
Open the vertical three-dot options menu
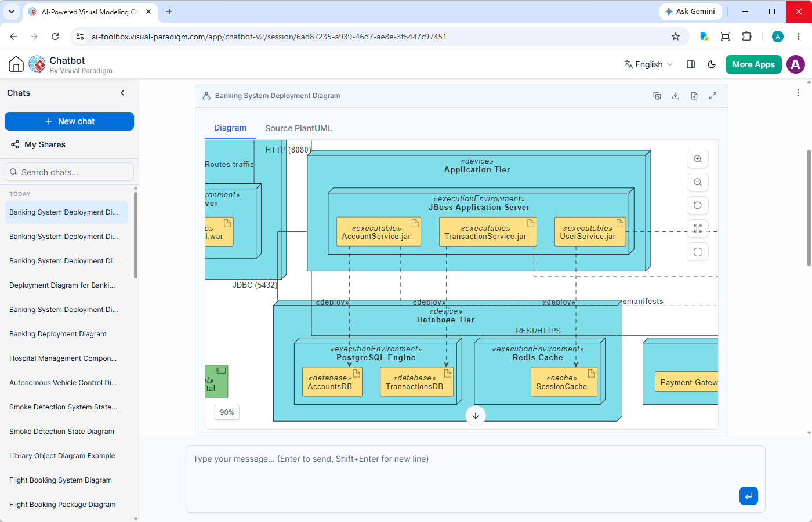(798, 93)
